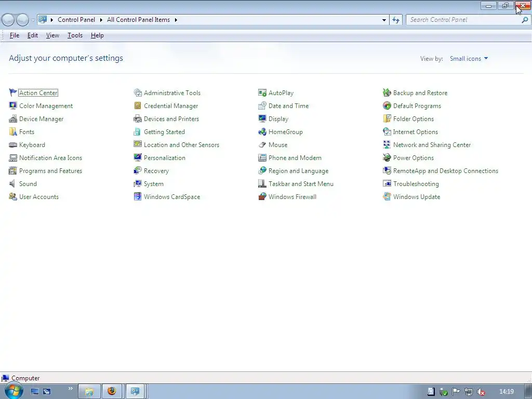Click the Back navigation button
Viewport: 532px width, 399px height.
(x=8, y=20)
